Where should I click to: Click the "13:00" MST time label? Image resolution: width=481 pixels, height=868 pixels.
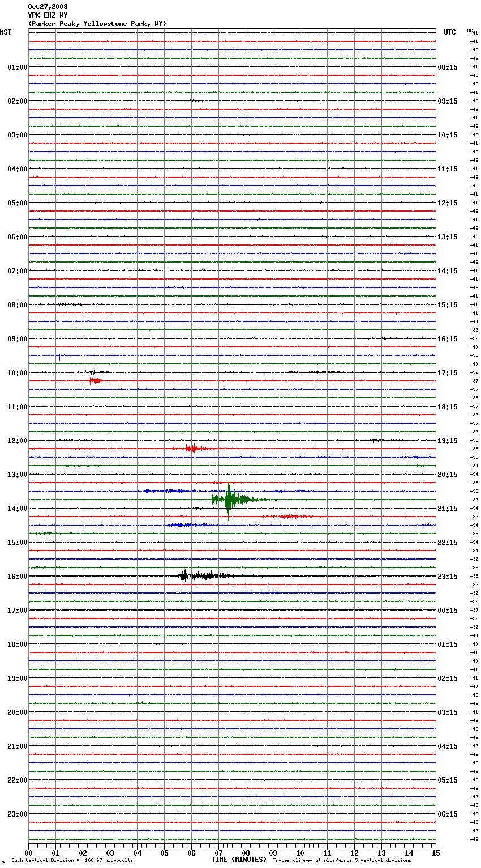[x=18, y=475]
